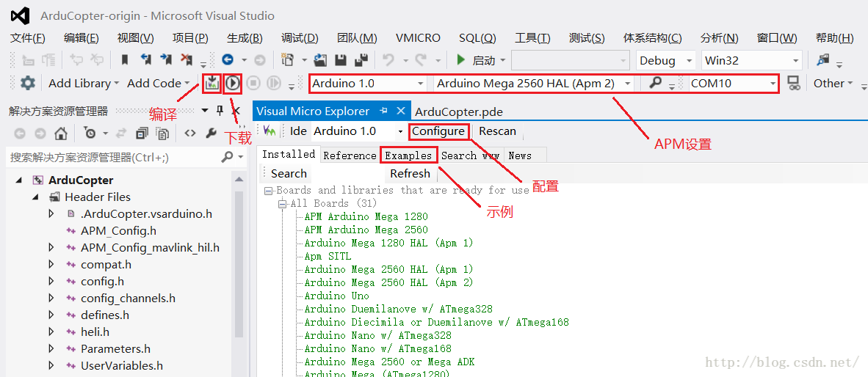Click the find-in-files icon right of Win32
This screenshot has width=868, height=377.
point(824,59)
